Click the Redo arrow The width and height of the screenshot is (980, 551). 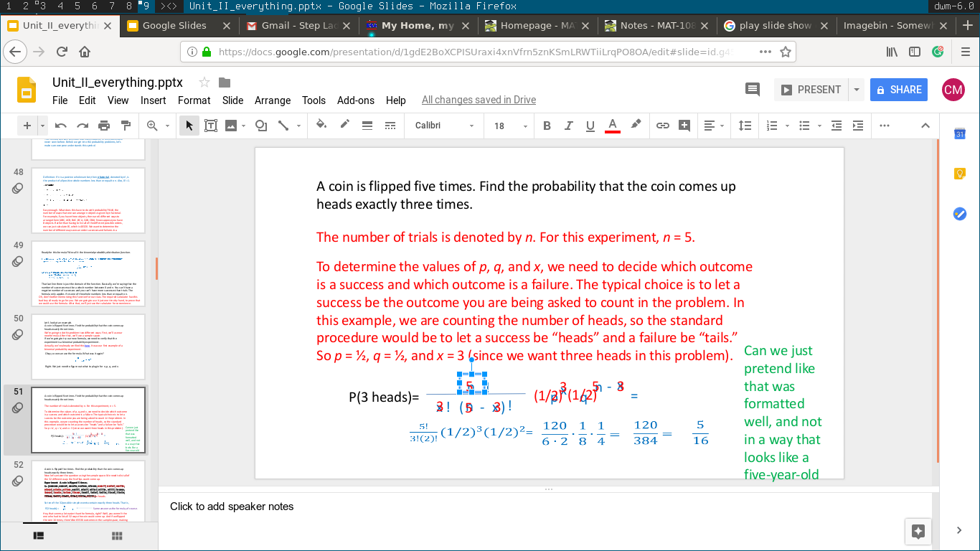point(83,126)
